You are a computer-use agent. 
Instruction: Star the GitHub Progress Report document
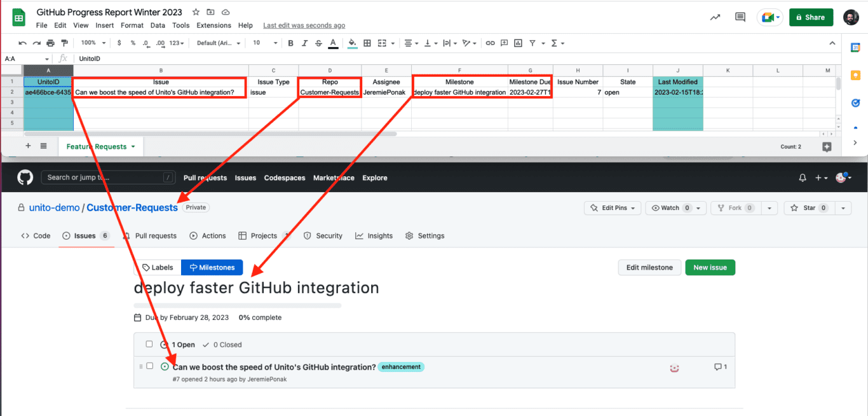tap(196, 12)
